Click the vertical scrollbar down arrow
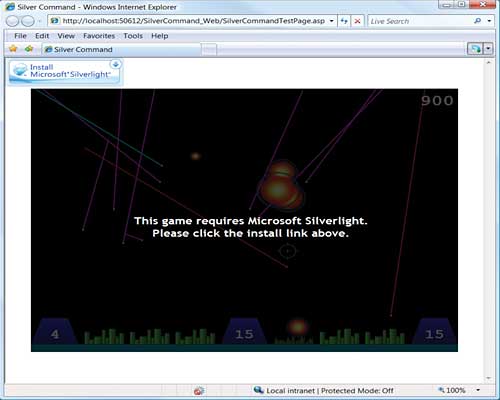This screenshot has height=400, width=500. pyautogui.click(x=489, y=378)
